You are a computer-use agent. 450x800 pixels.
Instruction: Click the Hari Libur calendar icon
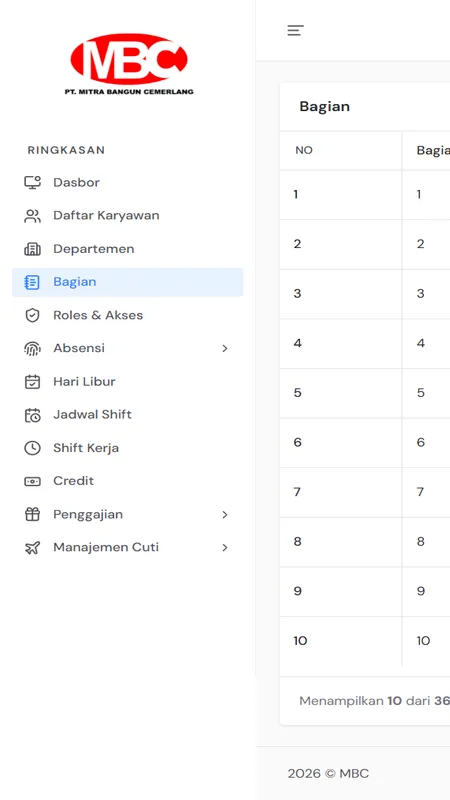[32, 382]
